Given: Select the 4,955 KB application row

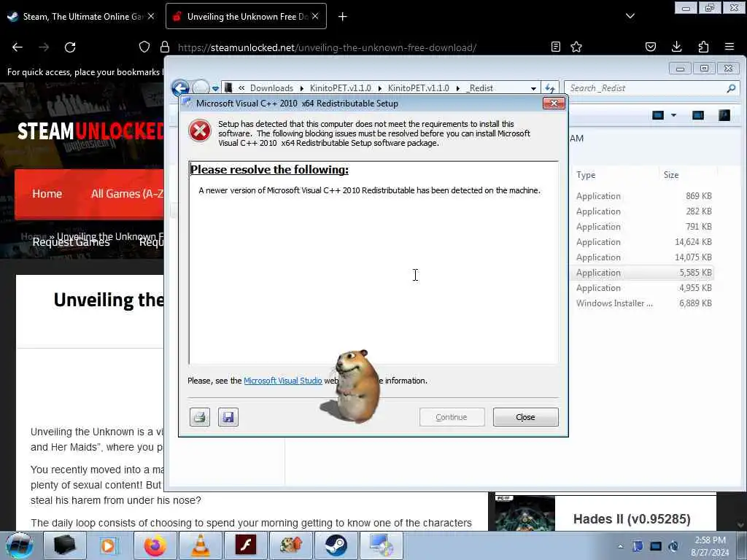Looking at the screenshot, I should [x=643, y=287].
